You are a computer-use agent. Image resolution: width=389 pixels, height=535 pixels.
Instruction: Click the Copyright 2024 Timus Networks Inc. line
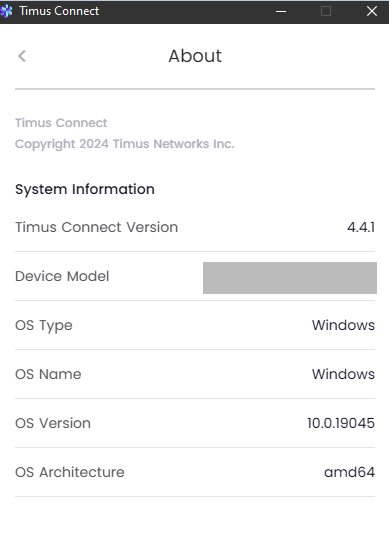(x=125, y=144)
